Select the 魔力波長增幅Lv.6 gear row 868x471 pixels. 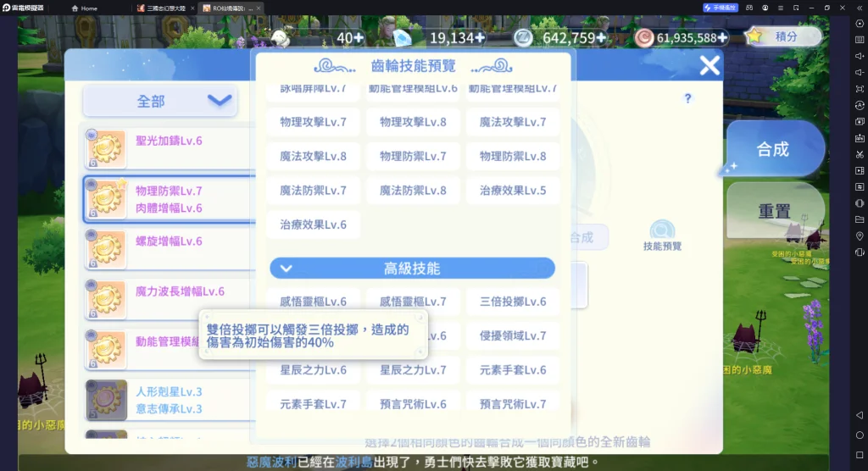coord(170,299)
